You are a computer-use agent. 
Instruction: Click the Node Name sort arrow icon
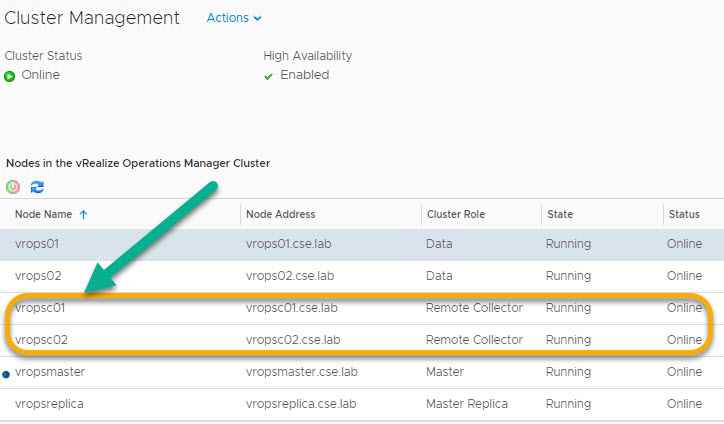pyautogui.click(x=83, y=214)
